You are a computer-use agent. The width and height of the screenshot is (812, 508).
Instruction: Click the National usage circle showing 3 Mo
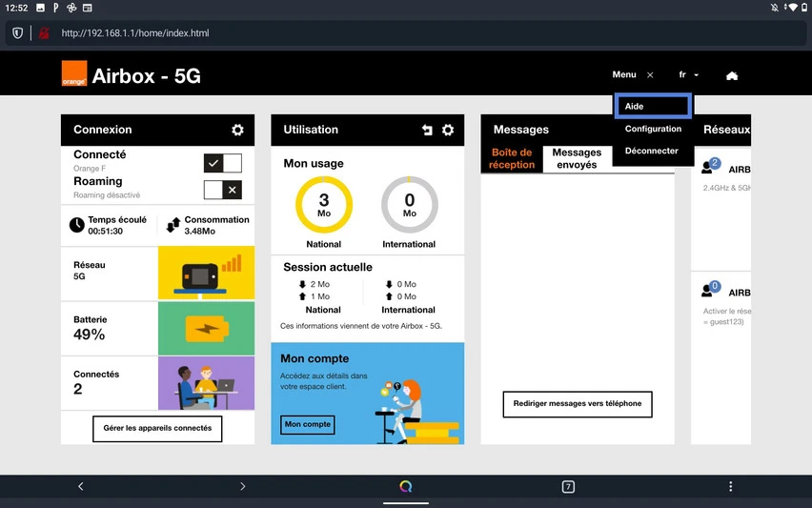click(x=324, y=205)
